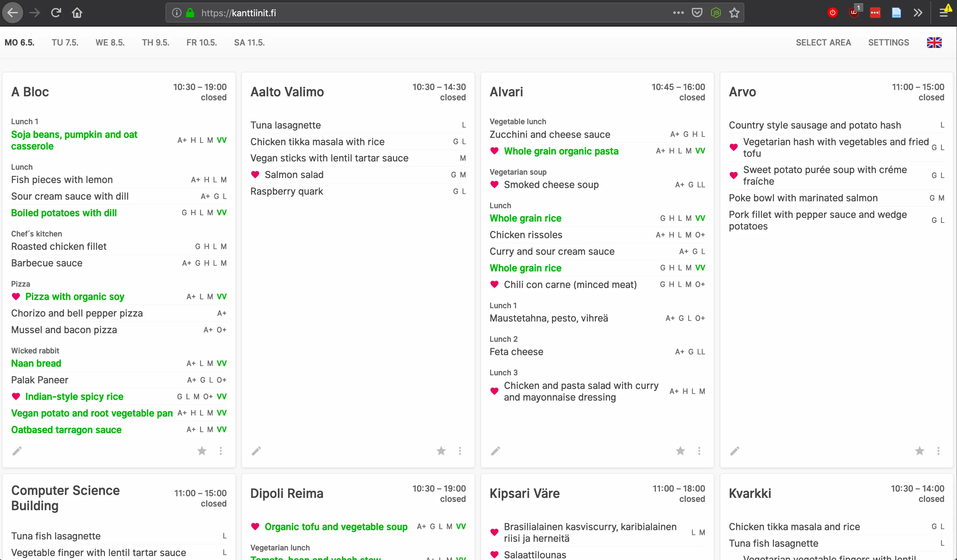Viewport: 957px width, 560px height.
Task: Open the SETTINGS page
Action: 889,43
